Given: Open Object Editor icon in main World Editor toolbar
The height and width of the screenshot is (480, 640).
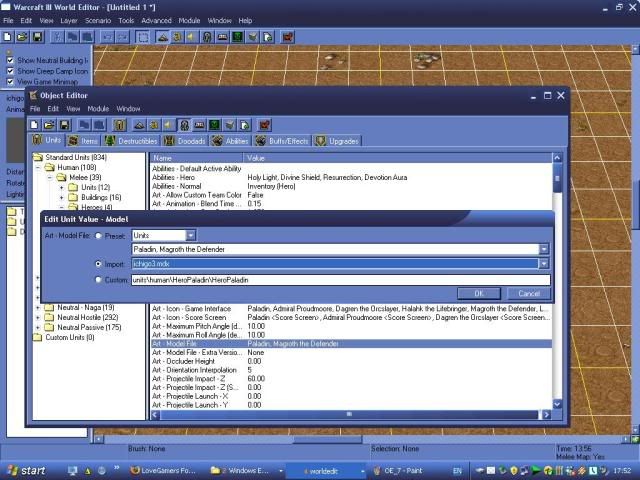Looking at the screenshot, I should click(207, 37).
